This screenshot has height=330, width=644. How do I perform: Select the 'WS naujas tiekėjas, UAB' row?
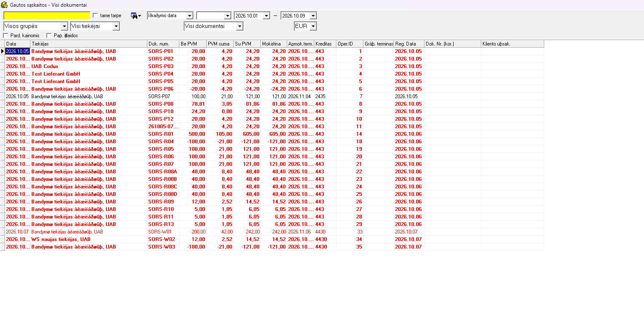(274, 239)
